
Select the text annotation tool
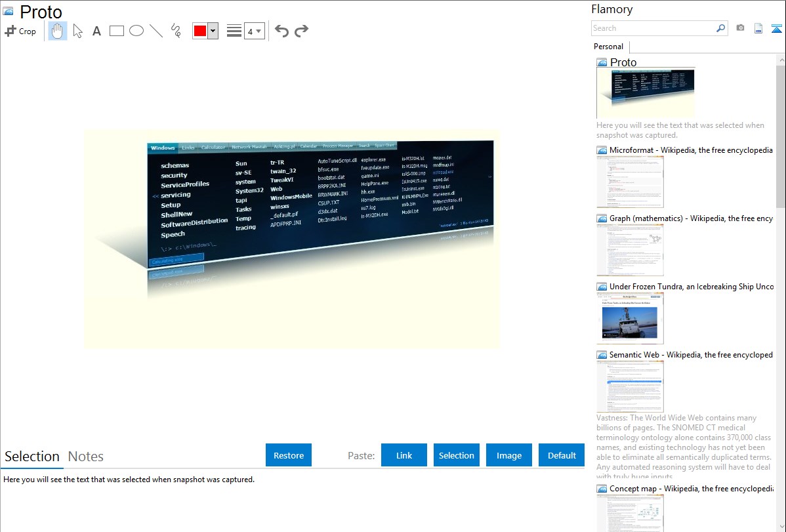point(96,31)
